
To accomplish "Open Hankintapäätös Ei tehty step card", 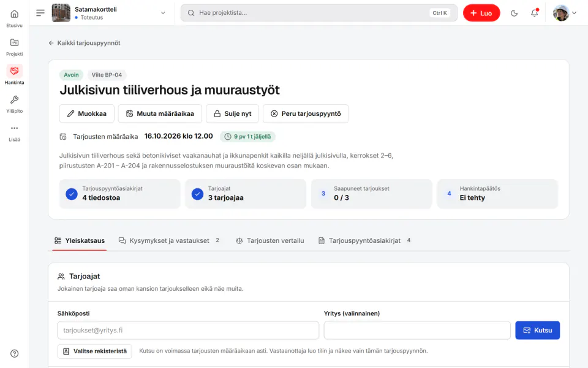I will click(x=497, y=194).
